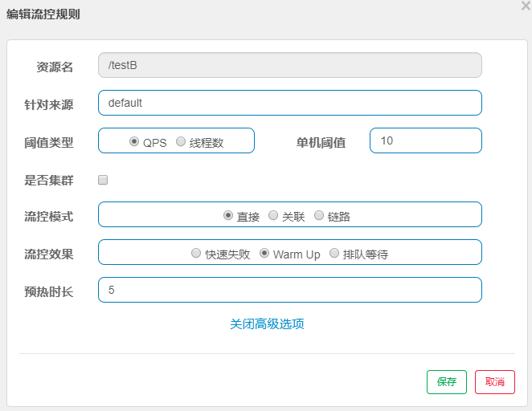Click the 阈值类型 label
Image resolution: width=532 pixels, height=411 pixels.
tap(49, 142)
